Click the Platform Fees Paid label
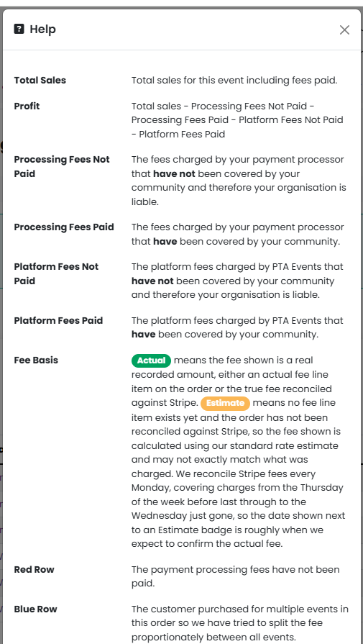This screenshot has width=363, height=644. click(x=58, y=320)
